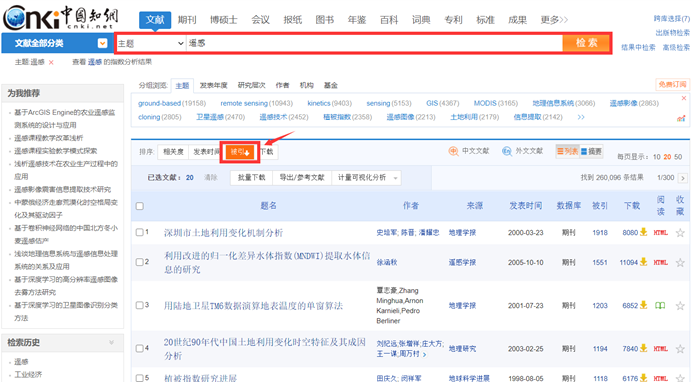Viewport: 692px width, 382px height.
Task: Check the box for result 1
Action: (139, 232)
